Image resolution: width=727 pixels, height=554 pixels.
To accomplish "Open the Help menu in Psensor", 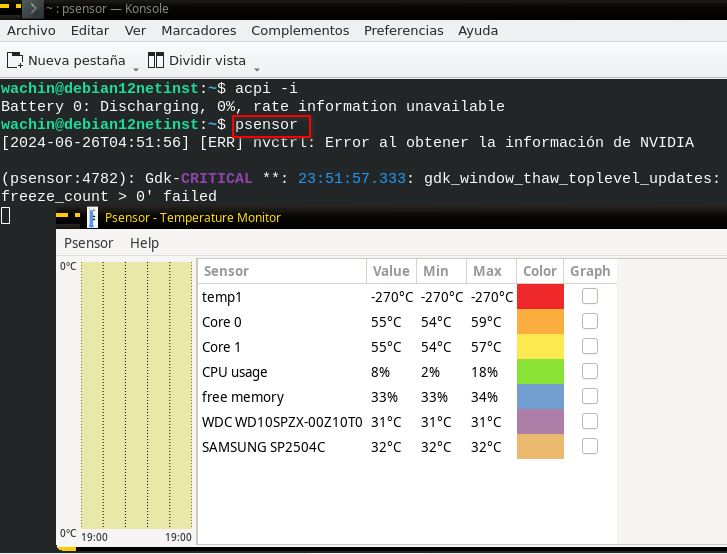I will coord(144,243).
